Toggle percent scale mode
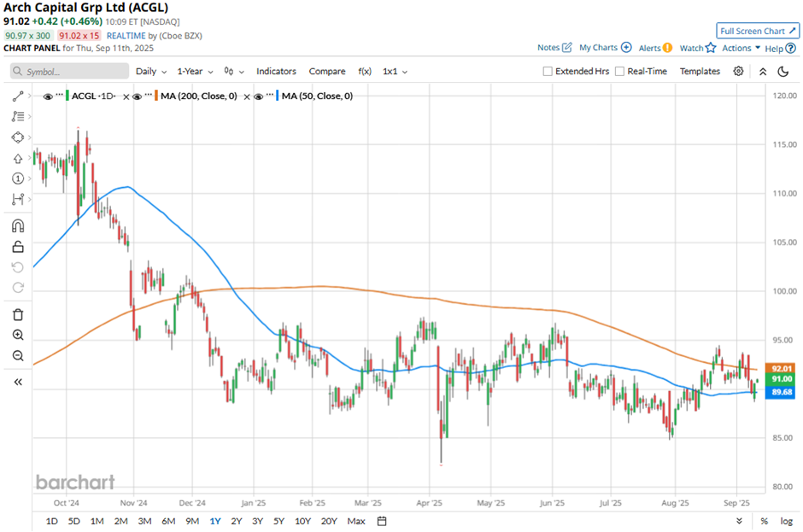 (x=764, y=521)
